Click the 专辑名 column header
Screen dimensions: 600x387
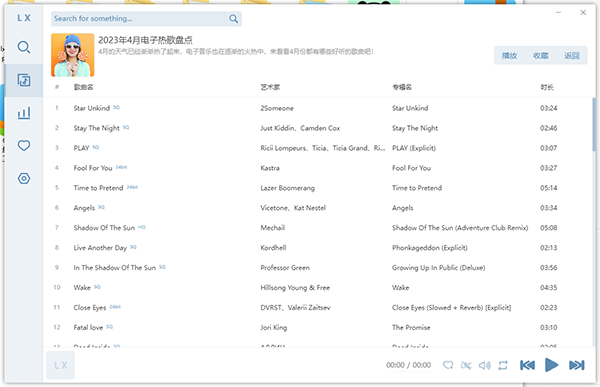(402, 87)
